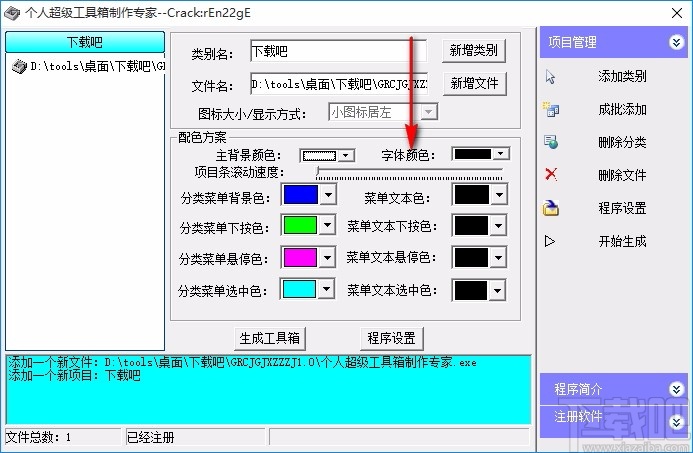This screenshot has height=453, width=693.
Task: Open 菜单文本选中色 dropdown arrow
Action: pos(498,291)
